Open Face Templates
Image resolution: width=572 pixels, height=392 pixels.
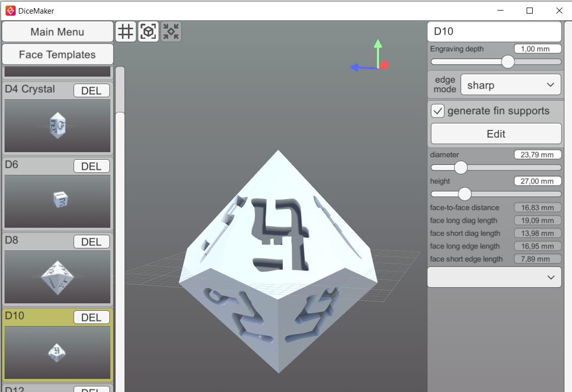pyautogui.click(x=57, y=54)
